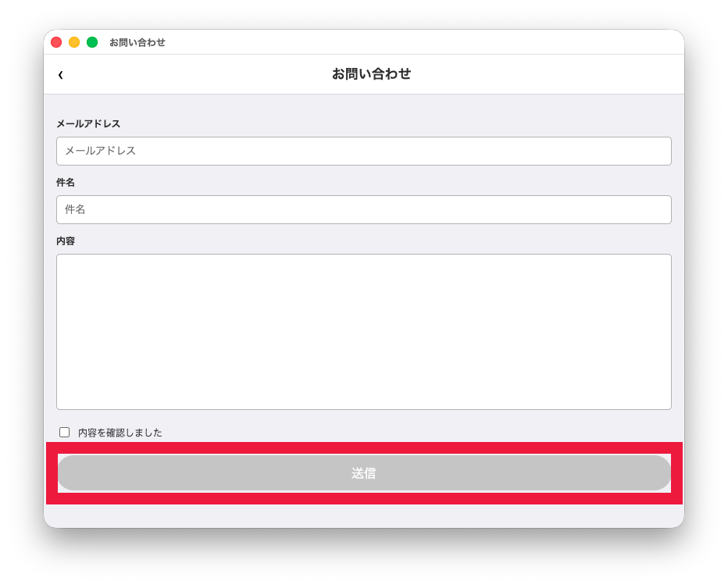
Task: Click the 内容を確認しました label text
Action: point(120,433)
